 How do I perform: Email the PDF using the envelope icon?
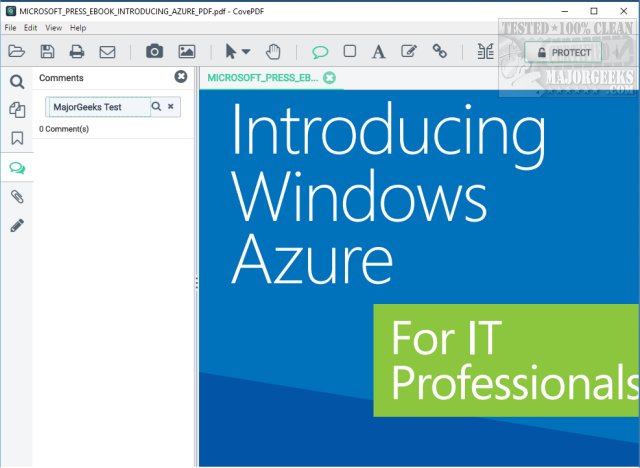pos(107,52)
